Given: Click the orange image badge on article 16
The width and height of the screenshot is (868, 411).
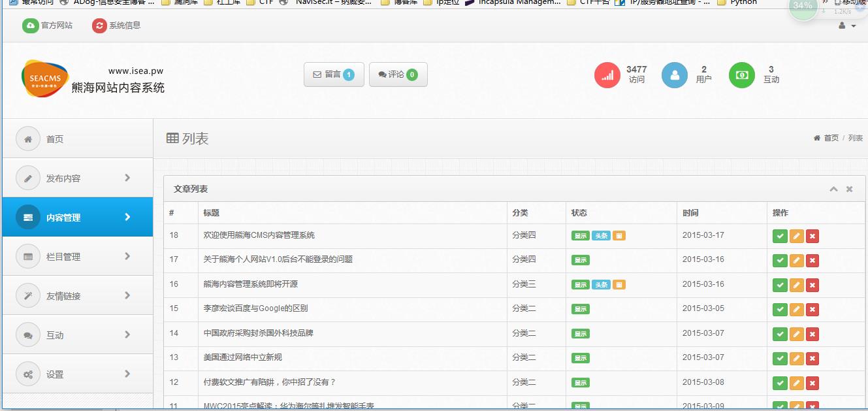Looking at the screenshot, I should coord(619,285).
